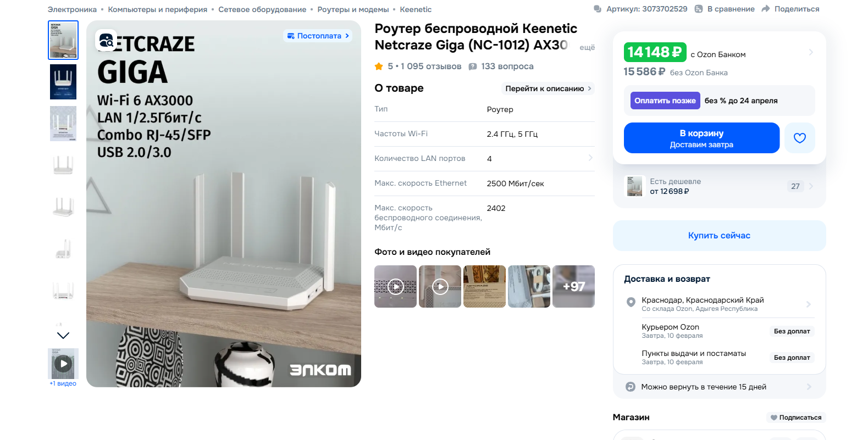
Task: Click the Оплатить позже purple badge
Action: point(665,101)
